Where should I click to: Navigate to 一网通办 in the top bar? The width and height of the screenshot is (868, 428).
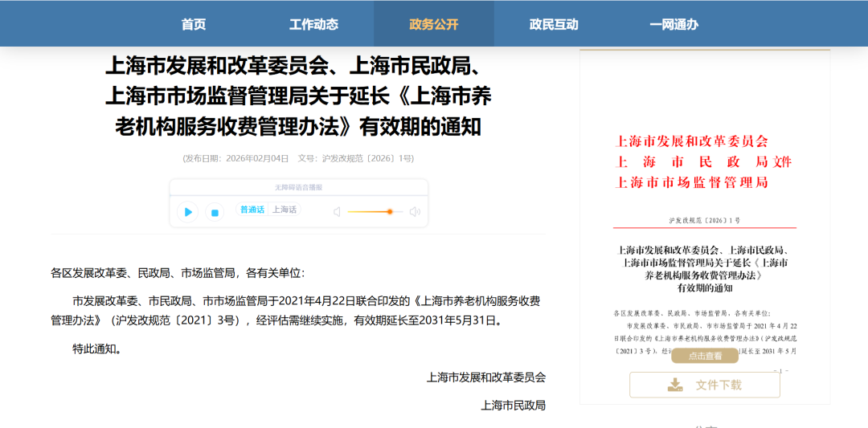674,24
